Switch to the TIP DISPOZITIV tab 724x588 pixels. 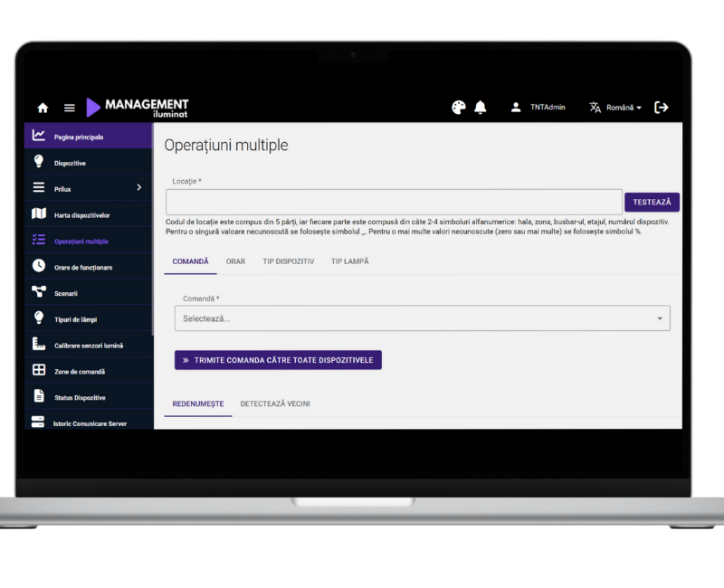click(x=288, y=261)
